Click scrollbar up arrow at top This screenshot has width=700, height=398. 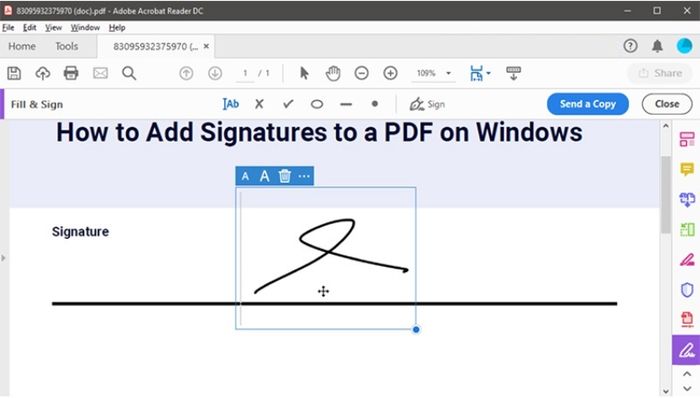tap(666, 126)
